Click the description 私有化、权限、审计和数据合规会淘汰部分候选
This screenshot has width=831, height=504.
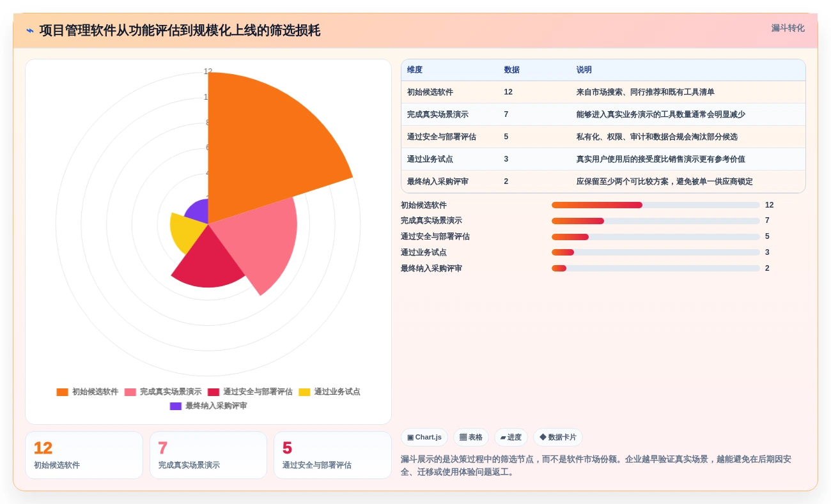pyautogui.click(x=657, y=137)
